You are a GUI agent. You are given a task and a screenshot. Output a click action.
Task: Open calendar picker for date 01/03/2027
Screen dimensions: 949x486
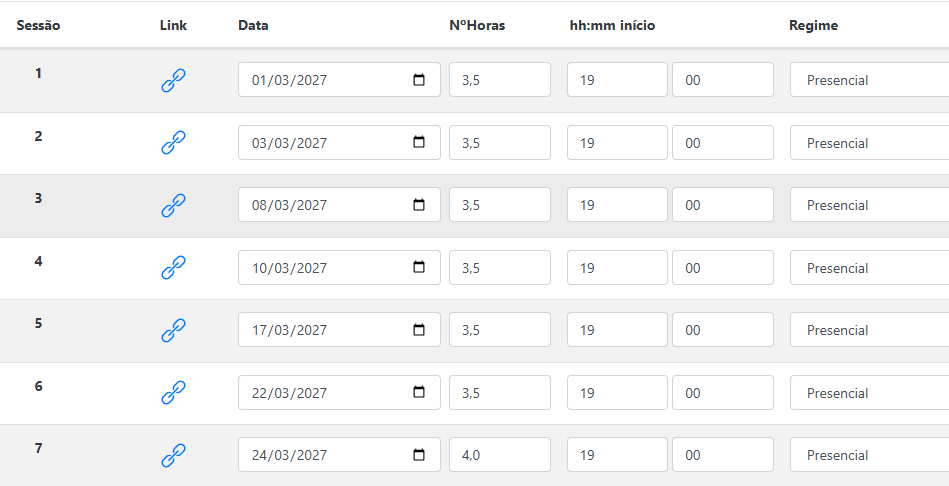(419, 80)
